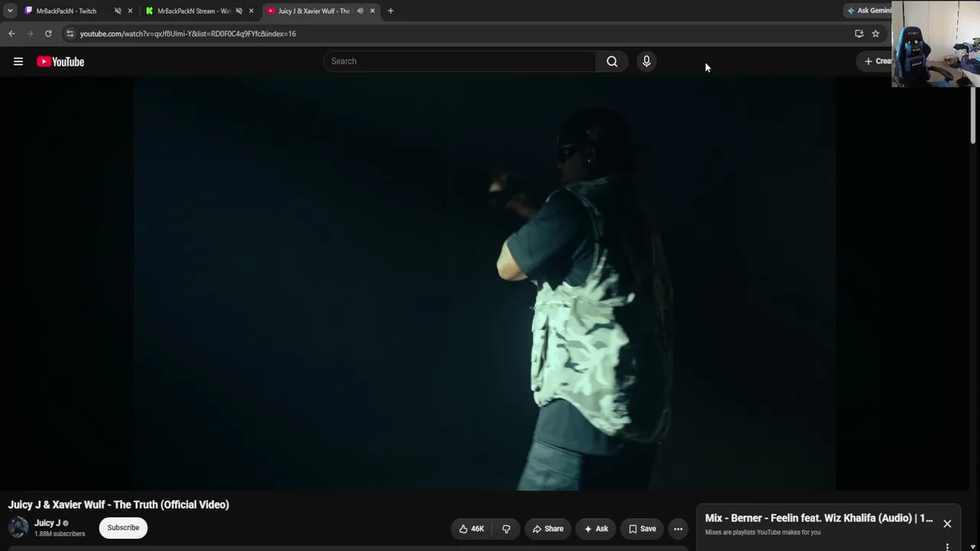Subscribe to the Juicy J channel
The image size is (980, 551).
pyautogui.click(x=123, y=527)
